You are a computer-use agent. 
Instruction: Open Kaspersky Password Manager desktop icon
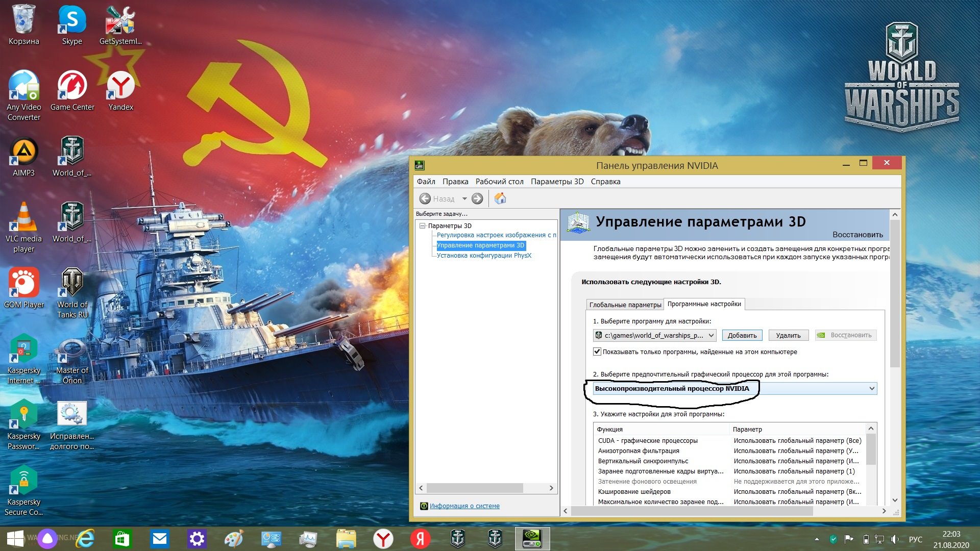23,424
